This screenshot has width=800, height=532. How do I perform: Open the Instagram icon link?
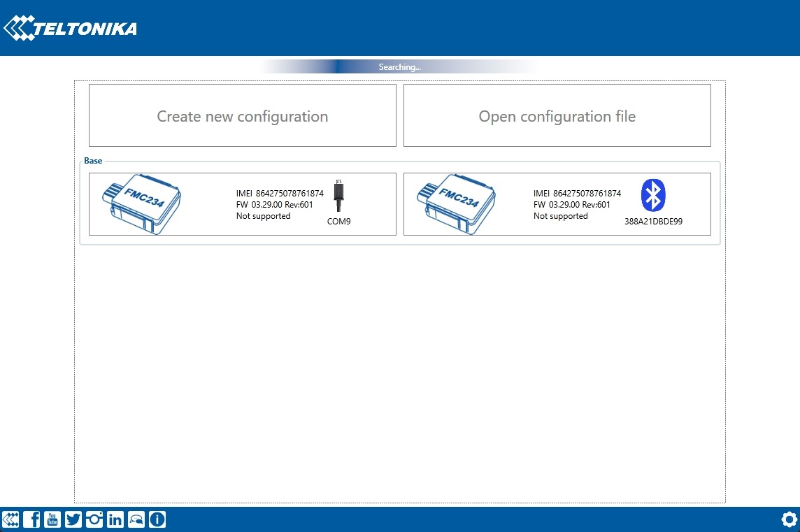[x=94, y=519]
